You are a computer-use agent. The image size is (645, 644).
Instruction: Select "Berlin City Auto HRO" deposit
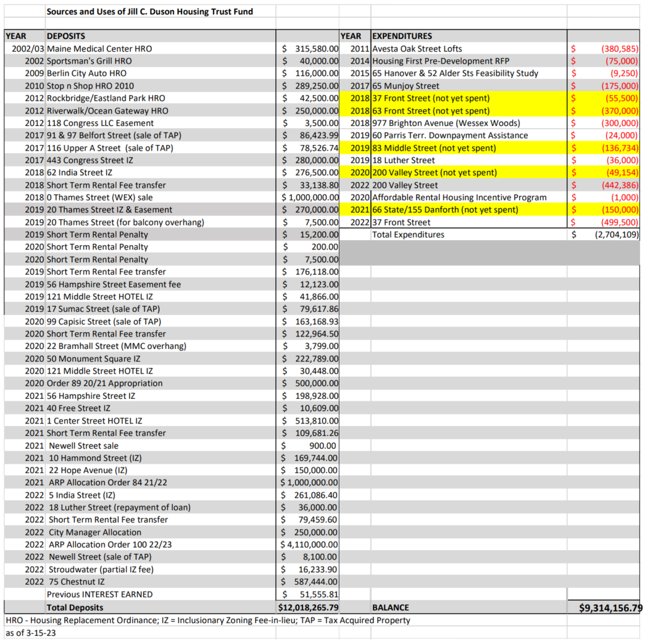[86, 73]
